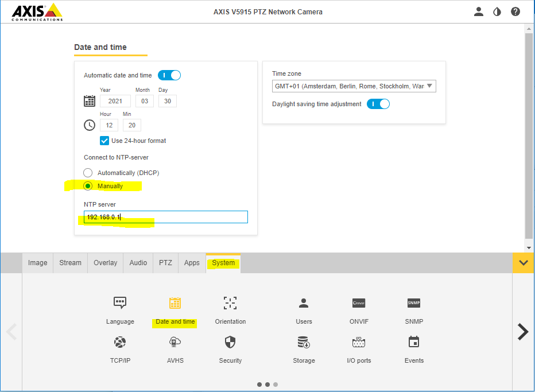Select Automatically (DHCP) radio button
This screenshot has width=535, height=392.
pyautogui.click(x=88, y=173)
